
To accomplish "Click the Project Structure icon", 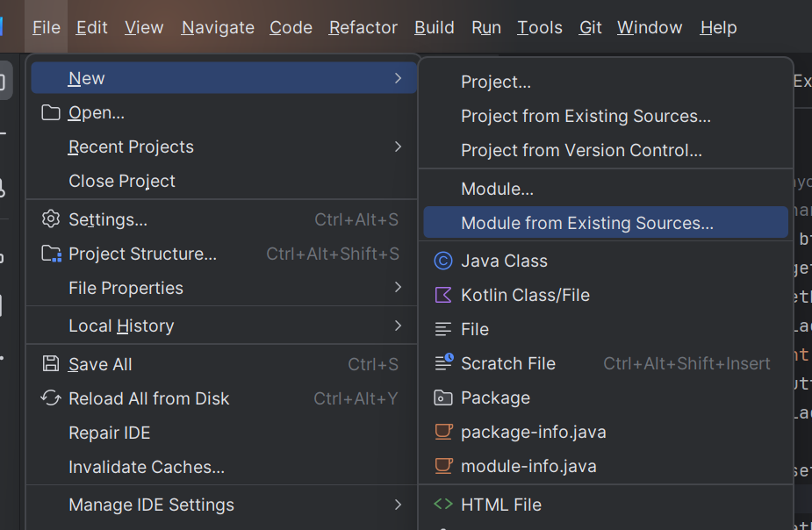I will coord(51,254).
